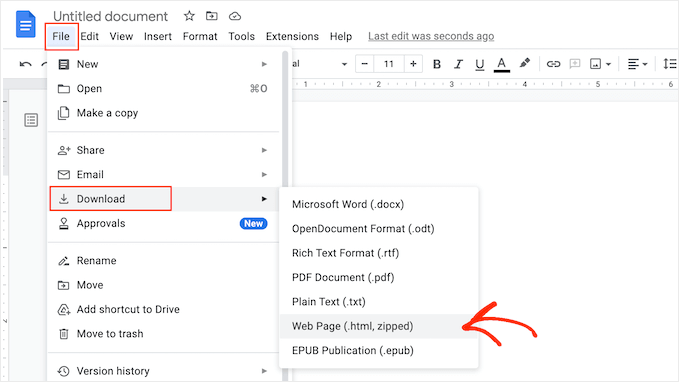Choose Open from the File menu

[x=163, y=88]
